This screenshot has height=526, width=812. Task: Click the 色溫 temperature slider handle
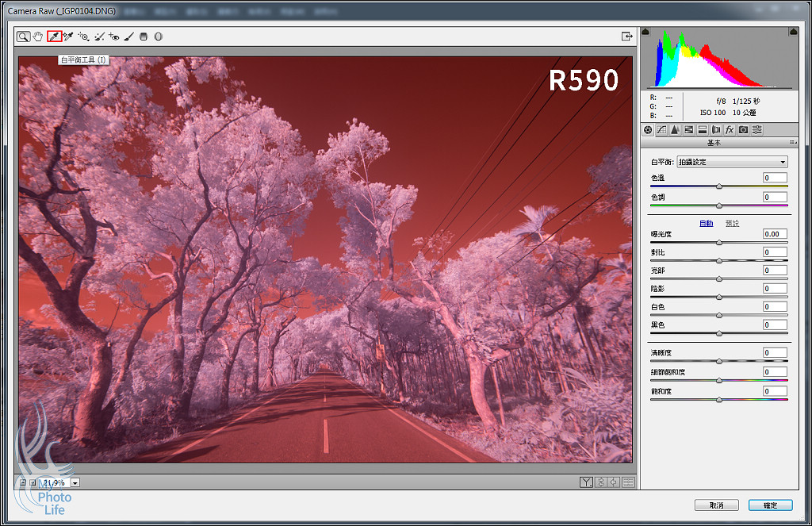coord(719,186)
